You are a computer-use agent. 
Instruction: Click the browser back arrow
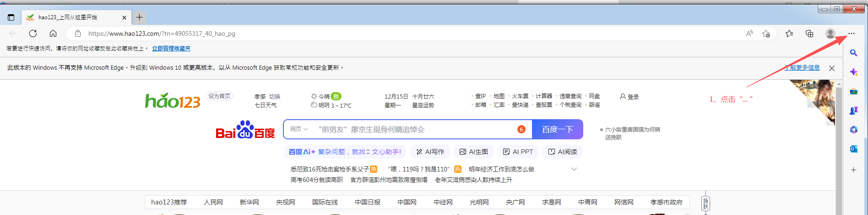tap(13, 33)
